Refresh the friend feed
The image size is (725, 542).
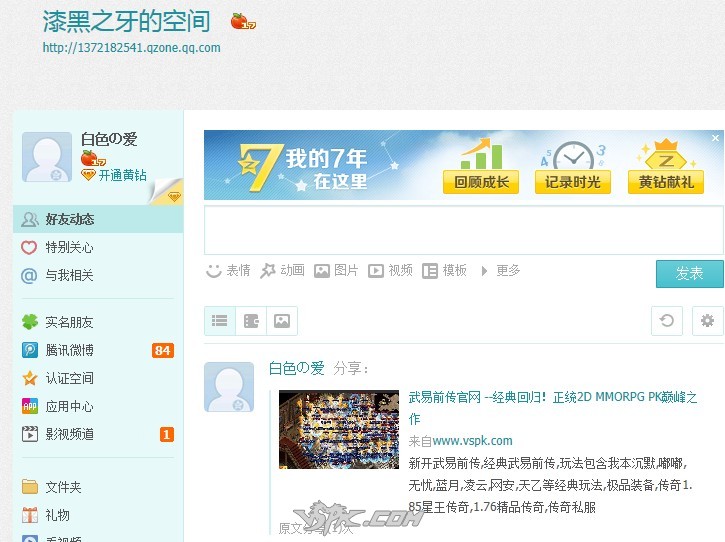tap(667, 320)
